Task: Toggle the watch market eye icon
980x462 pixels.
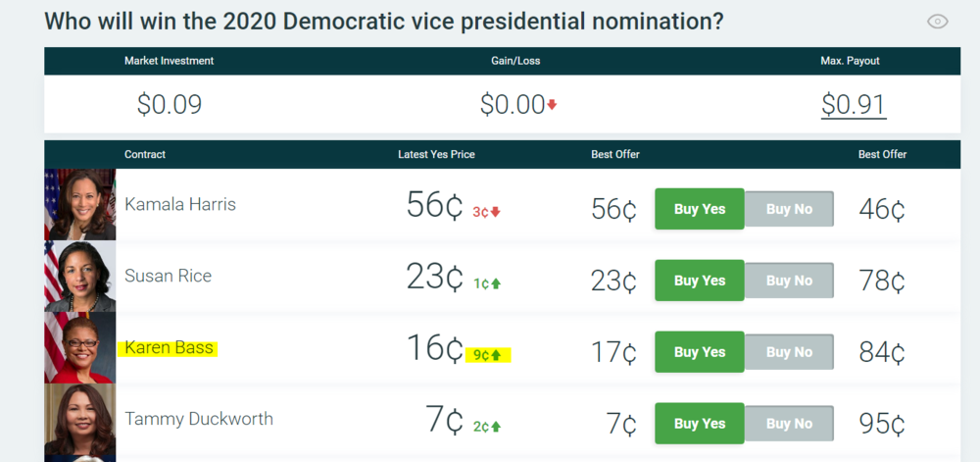Action: tap(938, 22)
